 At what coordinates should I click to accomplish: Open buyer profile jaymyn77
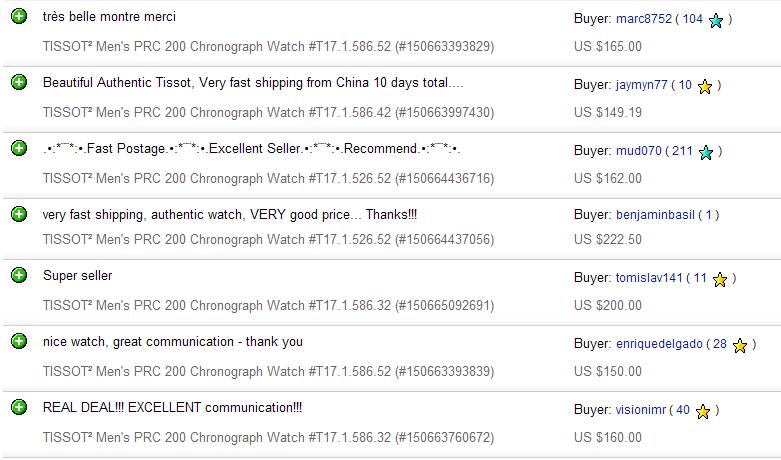641,86
